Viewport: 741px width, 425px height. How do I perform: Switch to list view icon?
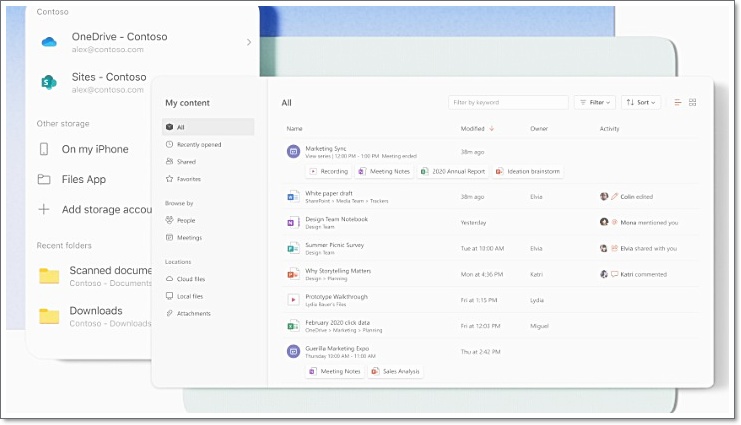pos(678,103)
